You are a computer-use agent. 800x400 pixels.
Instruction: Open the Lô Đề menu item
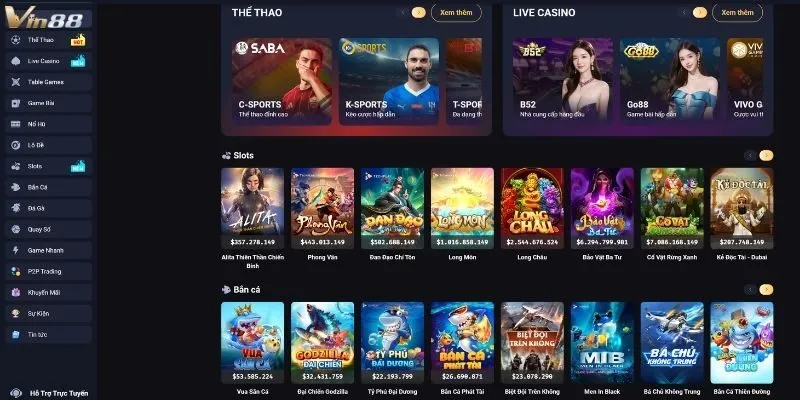coord(49,145)
